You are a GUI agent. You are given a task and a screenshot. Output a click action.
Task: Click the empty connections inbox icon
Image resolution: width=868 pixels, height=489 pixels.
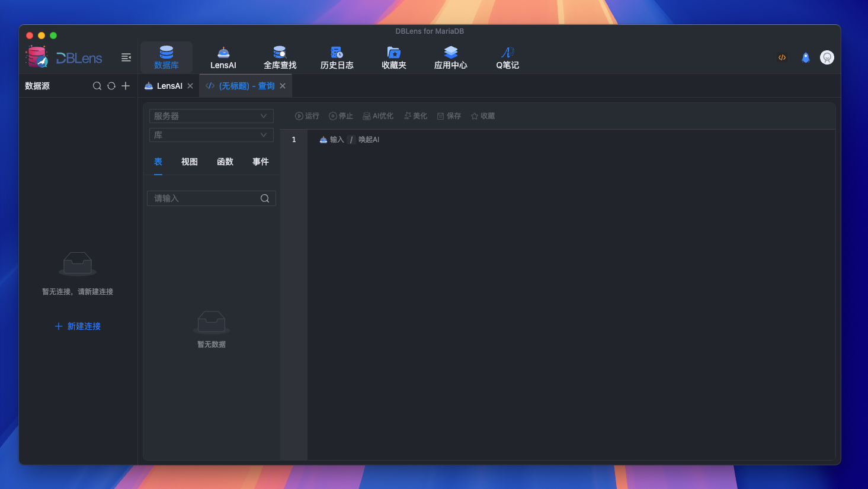pos(78,264)
